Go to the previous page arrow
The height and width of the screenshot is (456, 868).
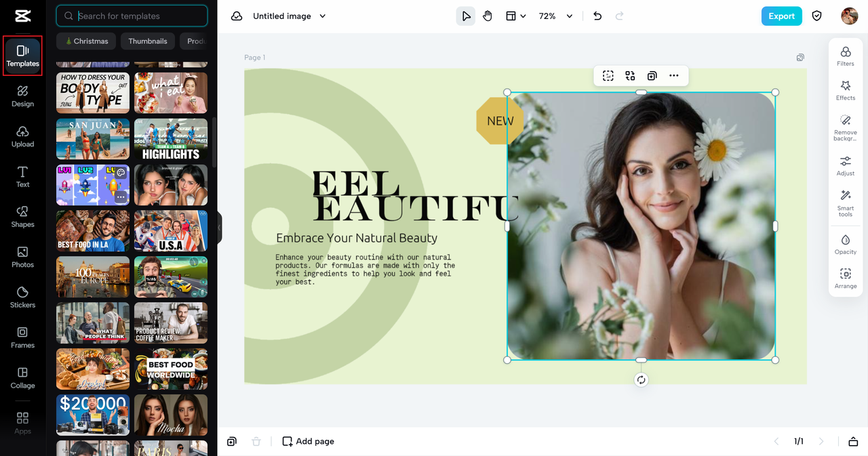click(x=776, y=441)
